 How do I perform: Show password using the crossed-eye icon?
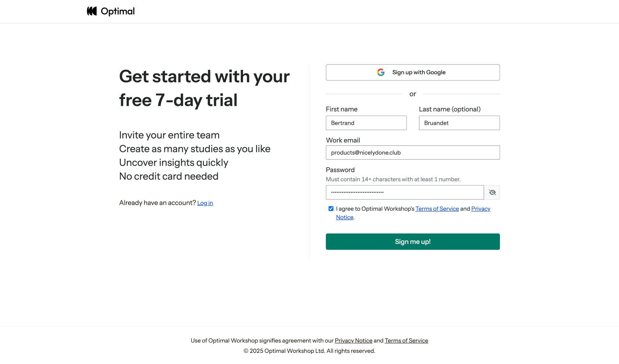click(492, 192)
